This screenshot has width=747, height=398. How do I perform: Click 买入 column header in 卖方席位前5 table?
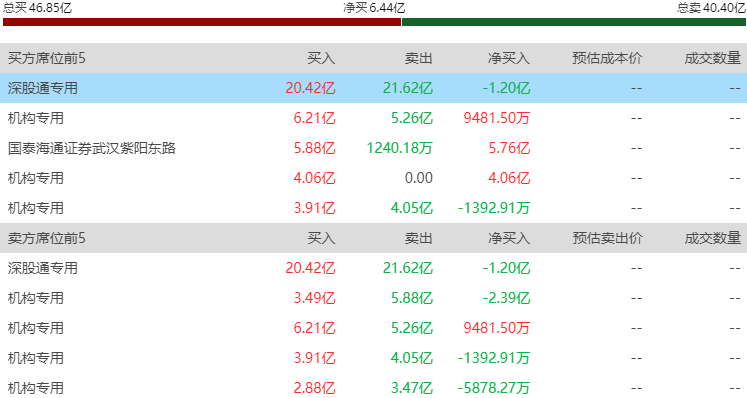(321, 238)
